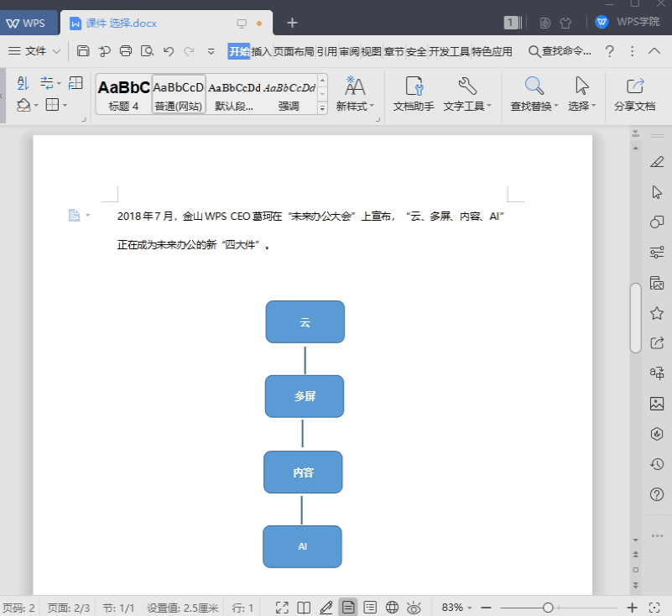672x616 pixels.
Task: Click the borders icon in the ribbon
Action: tap(52, 105)
